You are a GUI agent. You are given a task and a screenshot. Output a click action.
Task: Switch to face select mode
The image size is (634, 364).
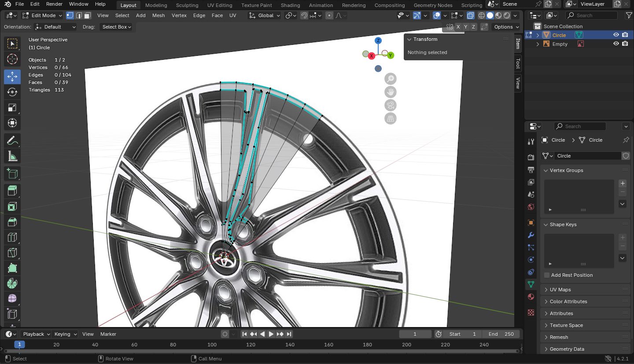click(87, 15)
